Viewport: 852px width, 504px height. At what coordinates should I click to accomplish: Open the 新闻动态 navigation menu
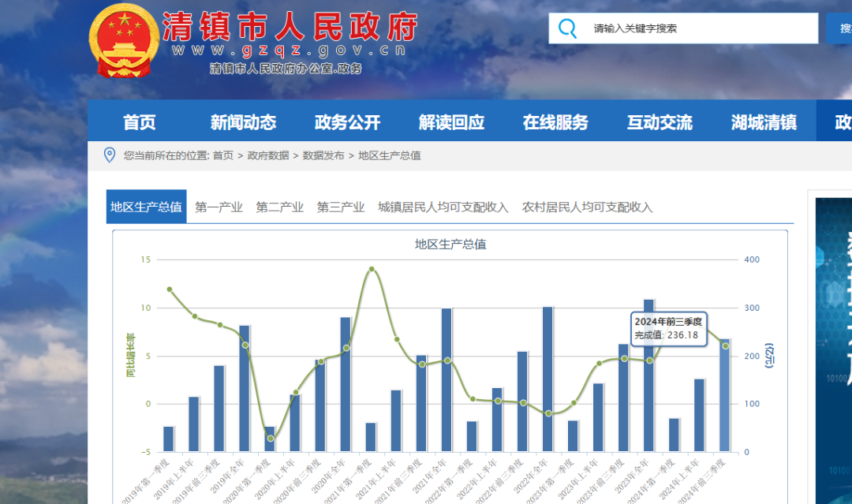tap(243, 122)
